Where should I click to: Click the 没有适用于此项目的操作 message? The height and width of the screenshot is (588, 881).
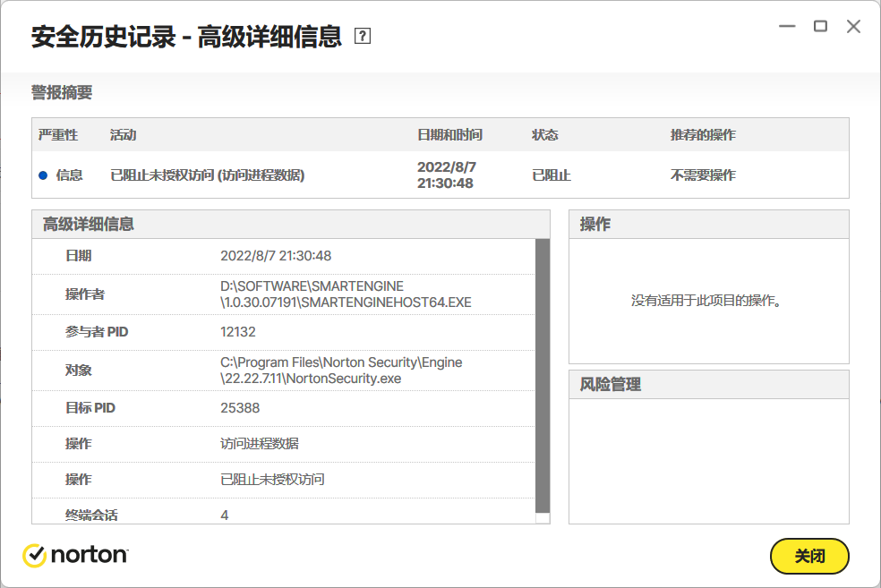tap(706, 301)
